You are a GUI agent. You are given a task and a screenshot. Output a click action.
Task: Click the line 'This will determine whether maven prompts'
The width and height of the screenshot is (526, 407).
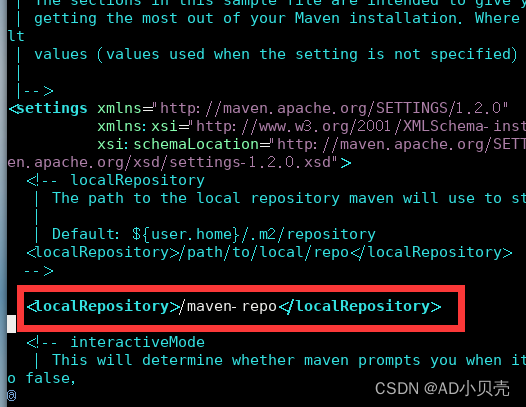tap(289, 360)
